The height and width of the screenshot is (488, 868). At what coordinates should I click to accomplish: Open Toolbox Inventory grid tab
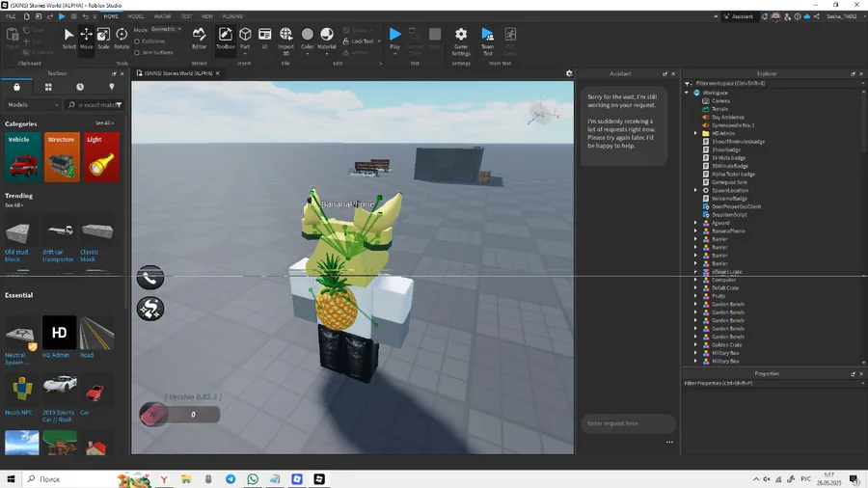(x=48, y=87)
